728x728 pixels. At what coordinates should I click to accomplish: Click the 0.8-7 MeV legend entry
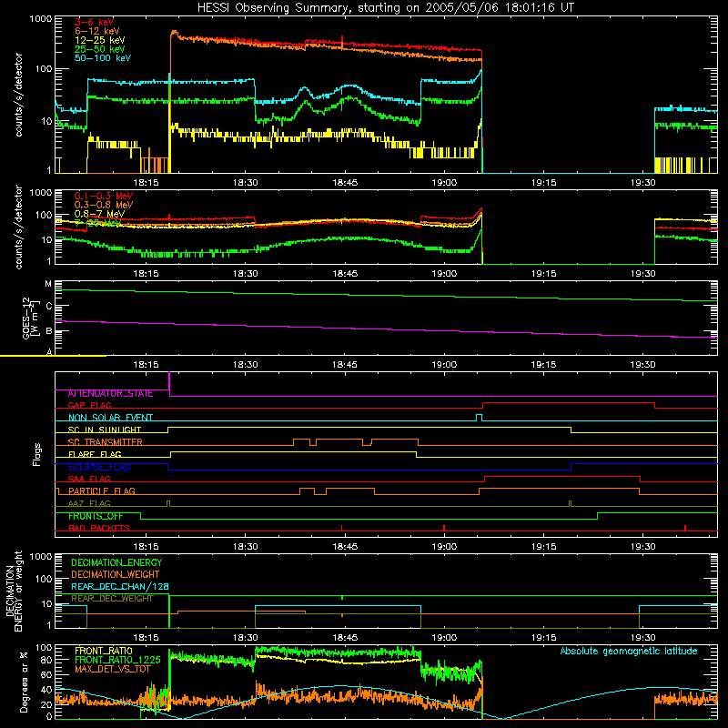click(99, 214)
